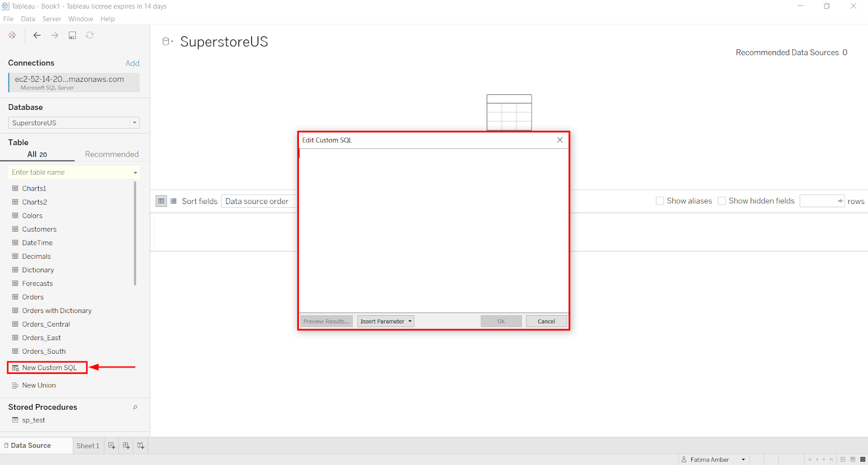This screenshot has width=868, height=465.
Task: Switch to metadata list view icon
Action: click(x=174, y=201)
